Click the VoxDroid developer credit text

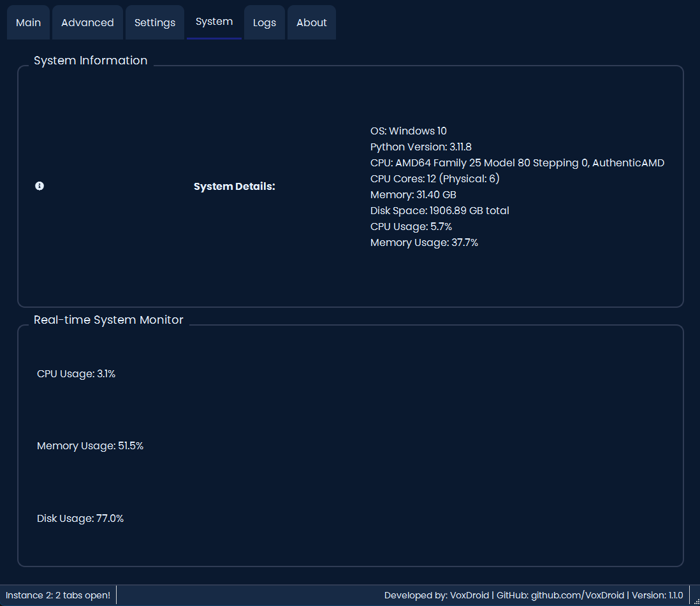coord(437,595)
